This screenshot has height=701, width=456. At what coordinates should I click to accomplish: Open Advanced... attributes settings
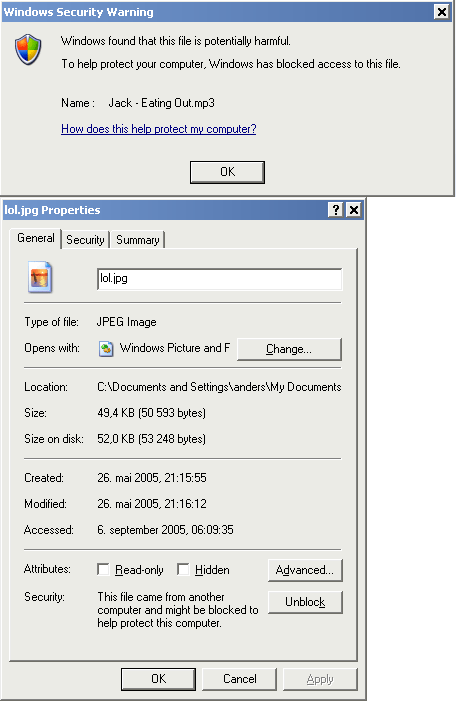(x=305, y=570)
